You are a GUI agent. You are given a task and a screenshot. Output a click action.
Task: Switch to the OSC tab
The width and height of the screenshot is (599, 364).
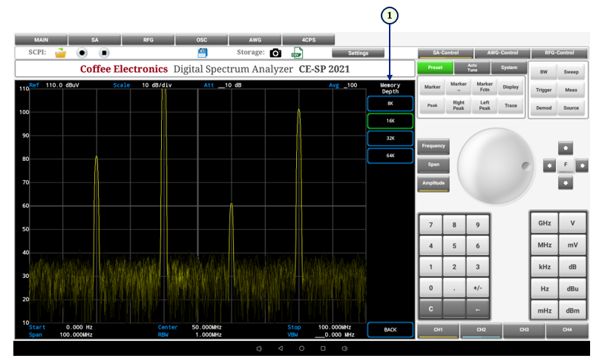[201, 39]
